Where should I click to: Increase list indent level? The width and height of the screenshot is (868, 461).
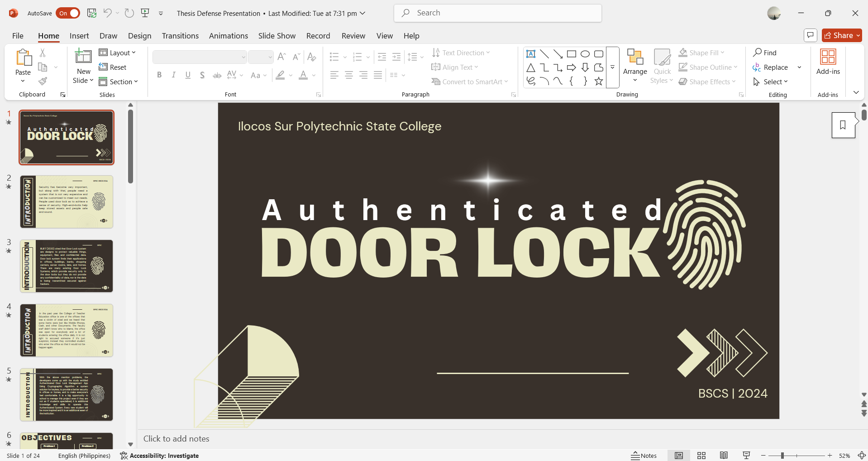(396, 57)
